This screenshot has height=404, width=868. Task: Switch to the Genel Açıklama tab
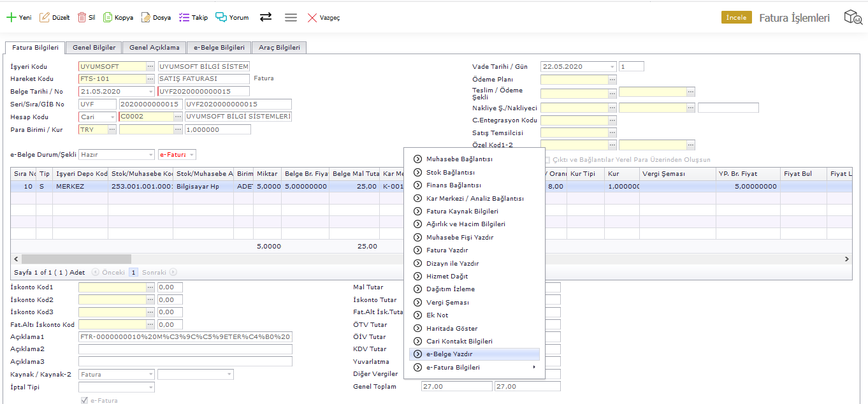tap(154, 47)
